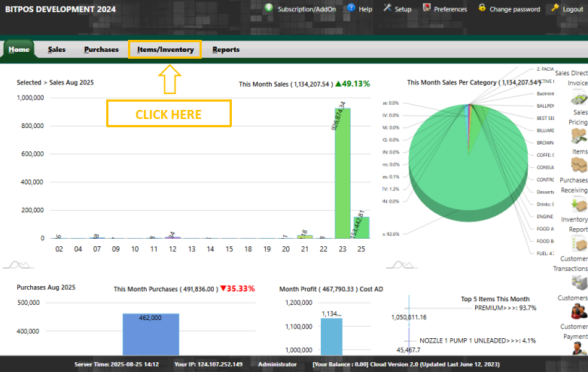The height and width of the screenshot is (372, 588).
Task: Select the Purchases tab
Action: [x=101, y=50]
